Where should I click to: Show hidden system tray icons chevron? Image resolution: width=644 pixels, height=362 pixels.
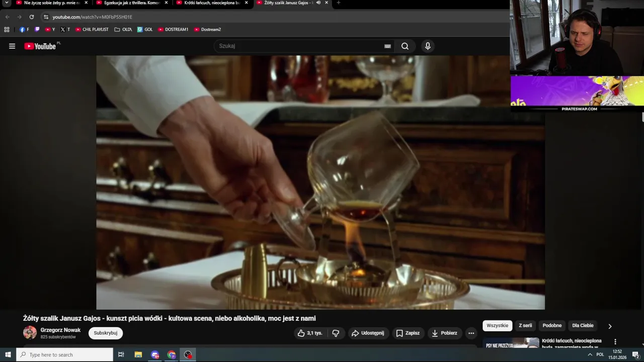pos(590,354)
